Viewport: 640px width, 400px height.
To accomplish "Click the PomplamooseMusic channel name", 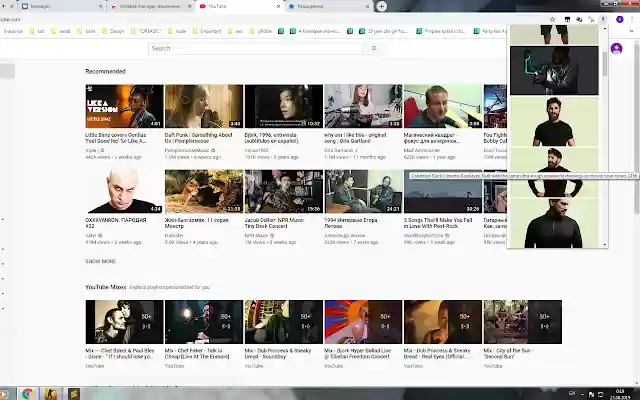I will pyautogui.click(x=187, y=151).
